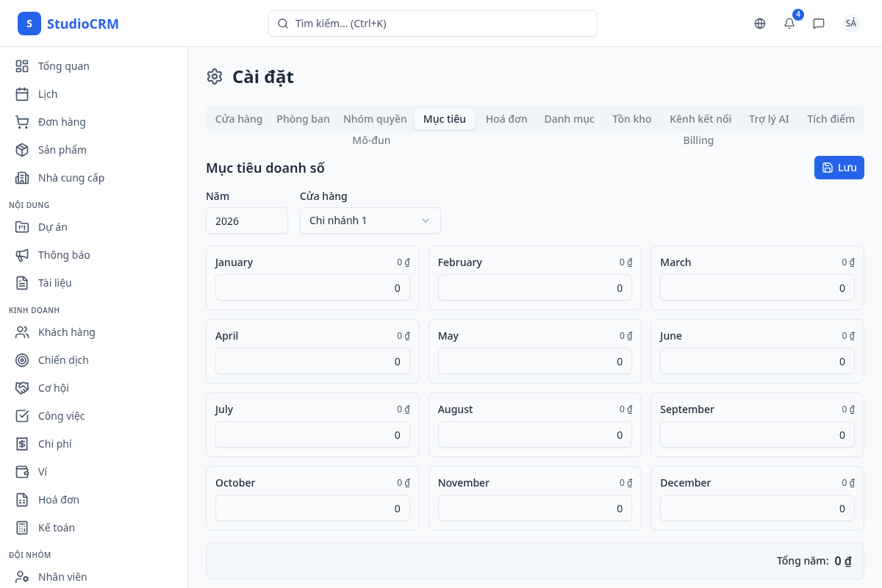
Task: Open the chat messages icon
Action: 819,24
